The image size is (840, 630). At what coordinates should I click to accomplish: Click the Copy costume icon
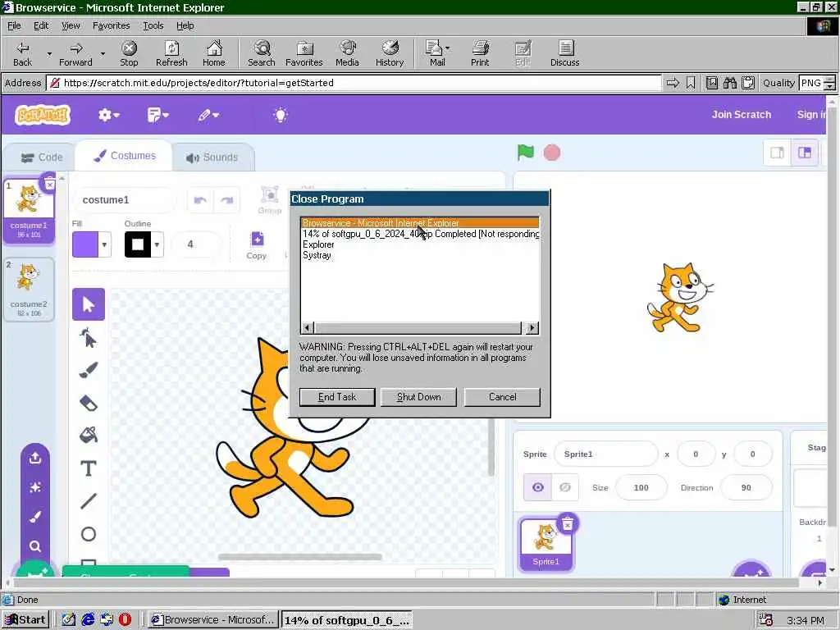click(x=257, y=246)
